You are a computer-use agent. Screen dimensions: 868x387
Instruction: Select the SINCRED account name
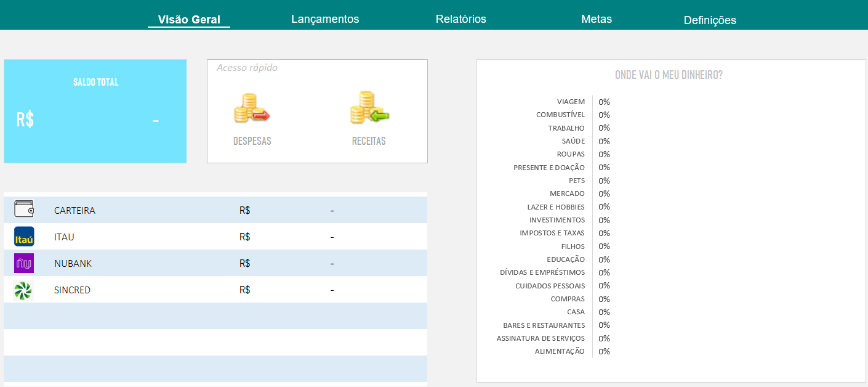72,290
